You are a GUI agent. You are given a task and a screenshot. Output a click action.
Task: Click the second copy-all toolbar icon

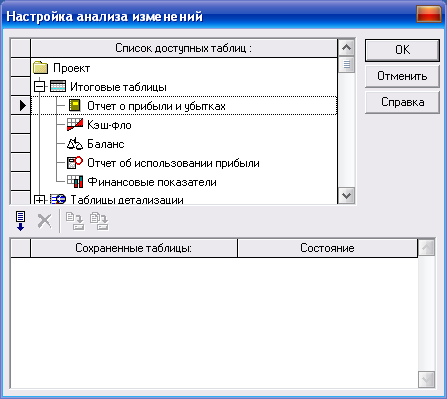click(x=99, y=221)
